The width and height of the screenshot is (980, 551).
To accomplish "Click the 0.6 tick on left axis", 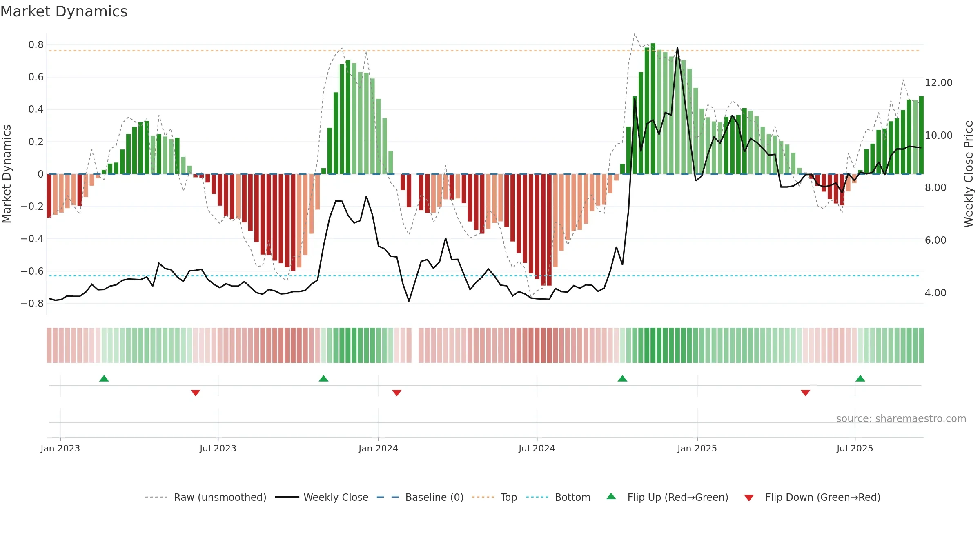I will 36,77.
